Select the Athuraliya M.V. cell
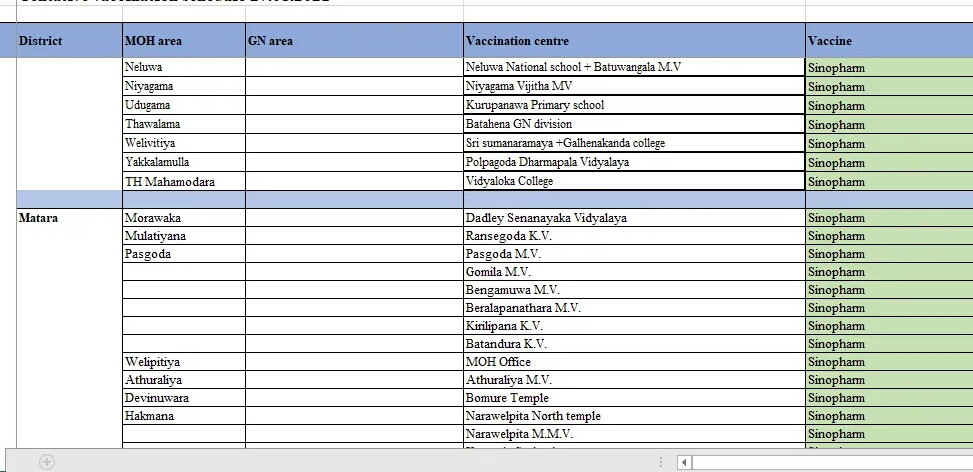Viewport: 973px width, 472px height. click(x=634, y=380)
